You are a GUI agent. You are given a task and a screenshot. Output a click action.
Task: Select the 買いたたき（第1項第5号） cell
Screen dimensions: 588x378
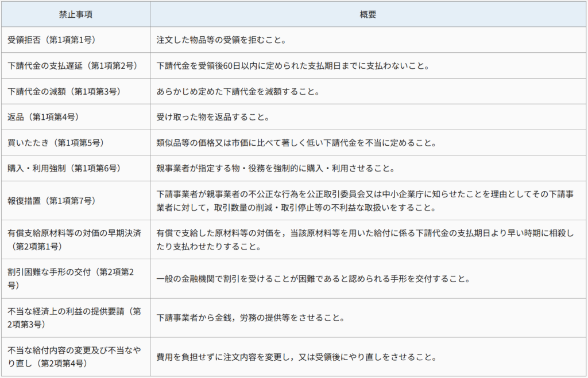(x=56, y=143)
